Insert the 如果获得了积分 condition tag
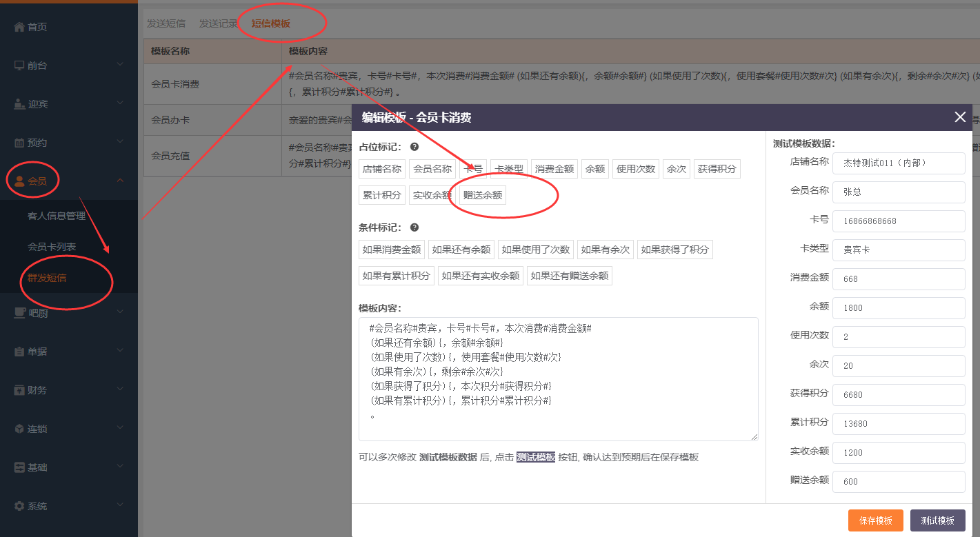Image resolution: width=980 pixels, height=537 pixels. tap(675, 250)
